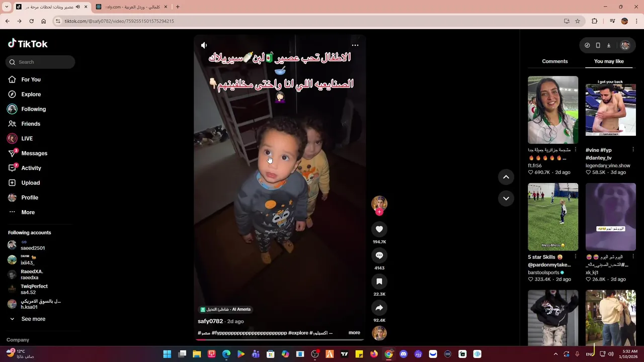Open the LIVE section
The image size is (644, 362).
(x=27, y=138)
